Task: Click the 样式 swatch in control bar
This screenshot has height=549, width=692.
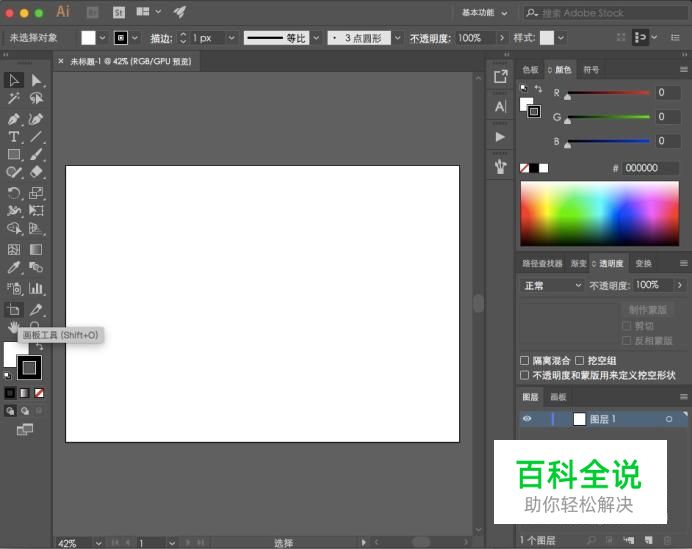Action: 547,38
